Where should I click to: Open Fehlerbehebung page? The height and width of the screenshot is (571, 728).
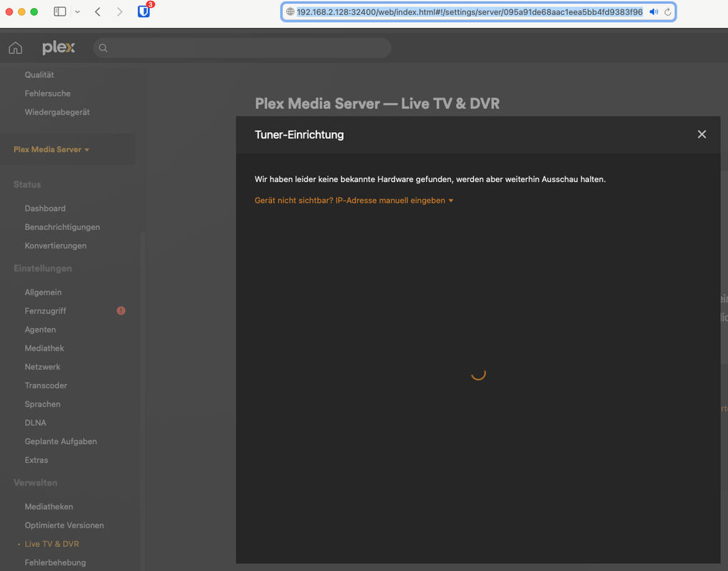55,562
